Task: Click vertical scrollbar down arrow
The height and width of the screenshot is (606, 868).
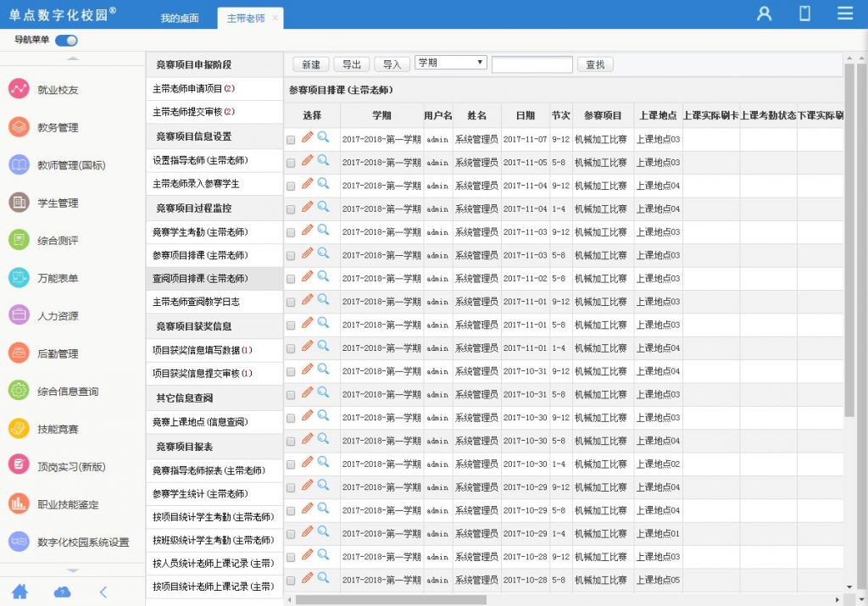Action: pos(849,587)
